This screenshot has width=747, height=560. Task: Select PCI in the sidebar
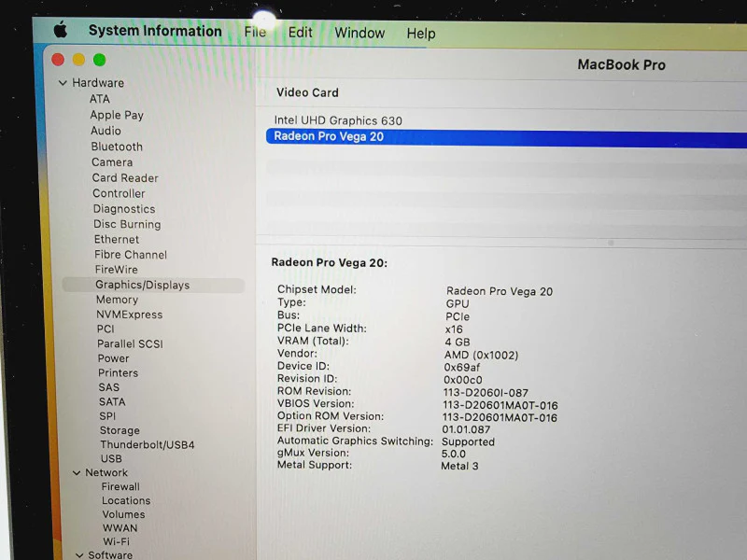pyautogui.click(x=106, y=329)
